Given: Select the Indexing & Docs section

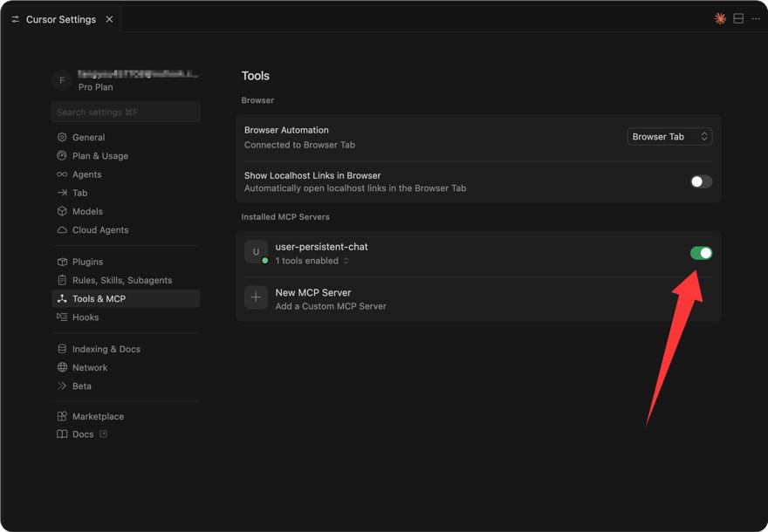Looking at the screenshot, I should click(106, 349).
